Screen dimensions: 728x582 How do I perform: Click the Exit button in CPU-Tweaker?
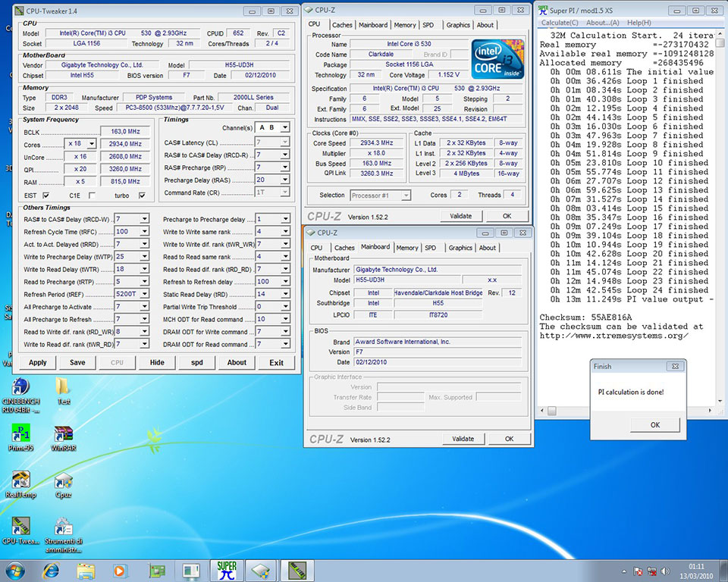coord(276,362)
